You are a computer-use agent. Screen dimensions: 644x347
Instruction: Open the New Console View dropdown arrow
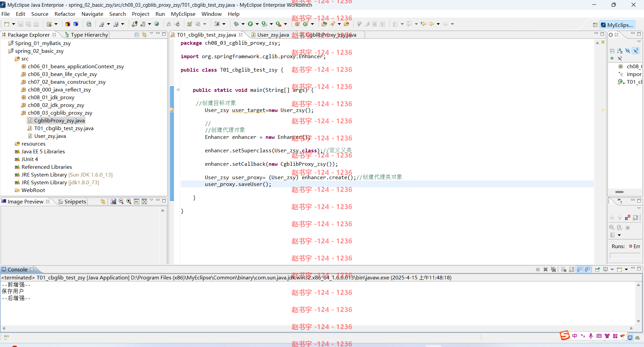tap(626, 269)
